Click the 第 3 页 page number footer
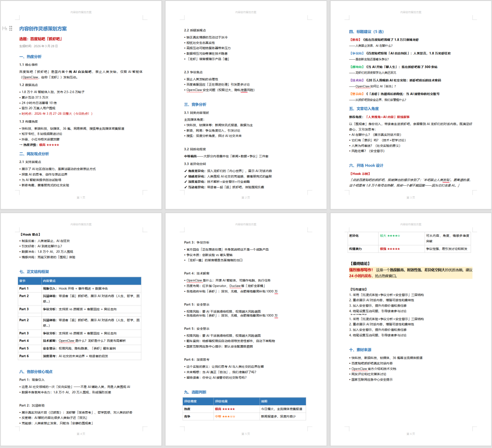 409,197
